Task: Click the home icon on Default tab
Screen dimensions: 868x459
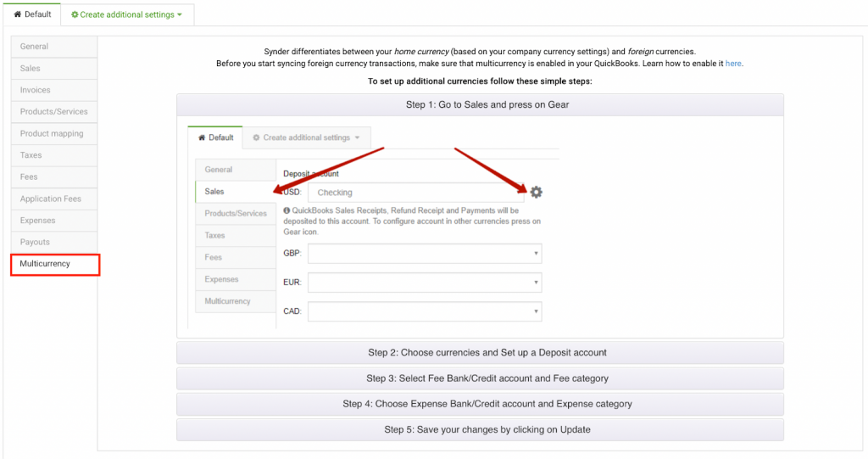Action: click(17, 14)
